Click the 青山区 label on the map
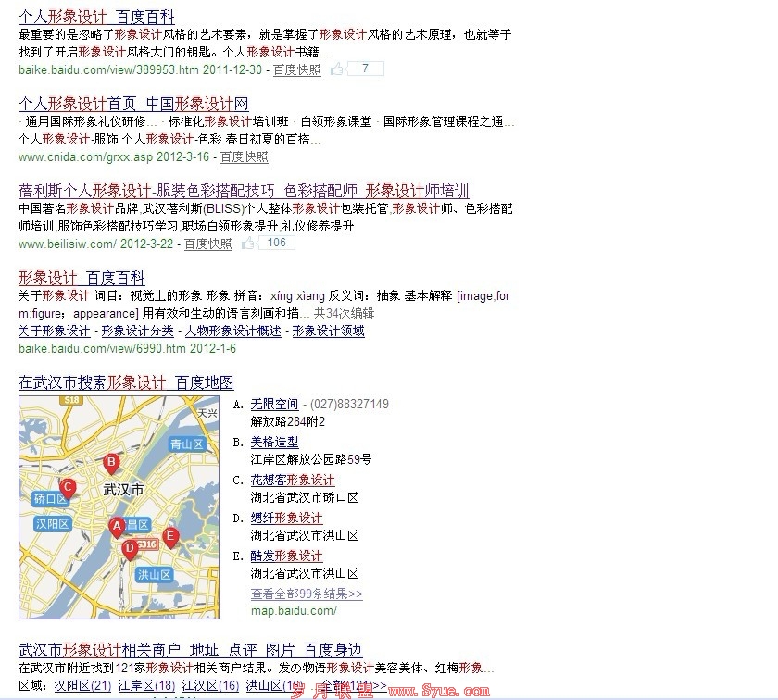Viewport: 778px width, 700px height. (x=187, y=444)
